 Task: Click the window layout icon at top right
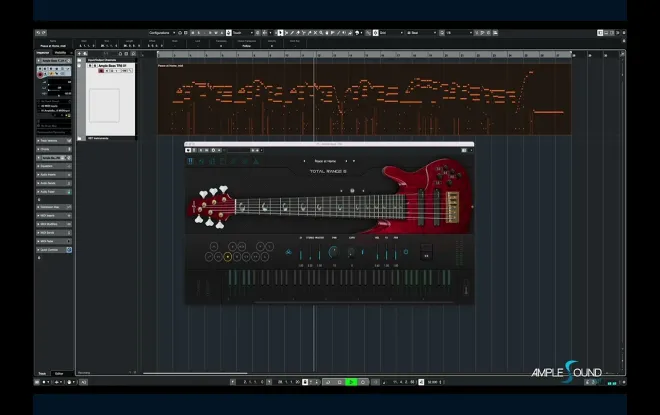[600, 32]
